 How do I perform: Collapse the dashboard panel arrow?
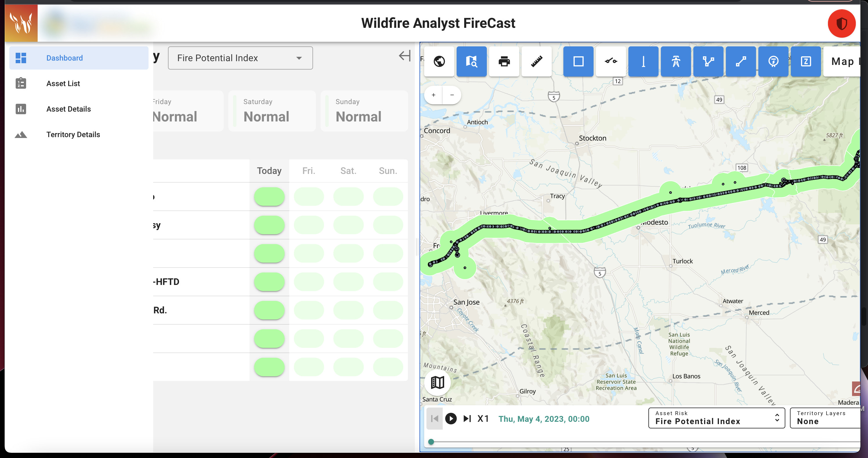(405, 56)
